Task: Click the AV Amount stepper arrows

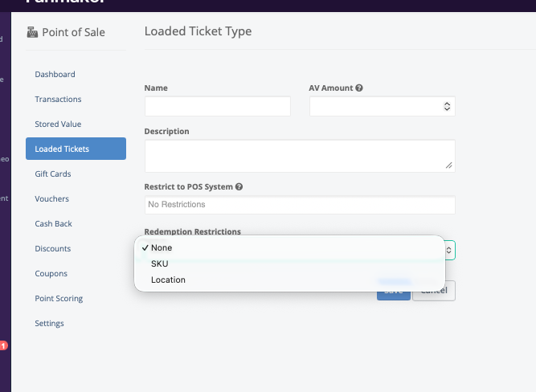Action: click(x=447, y=106)
